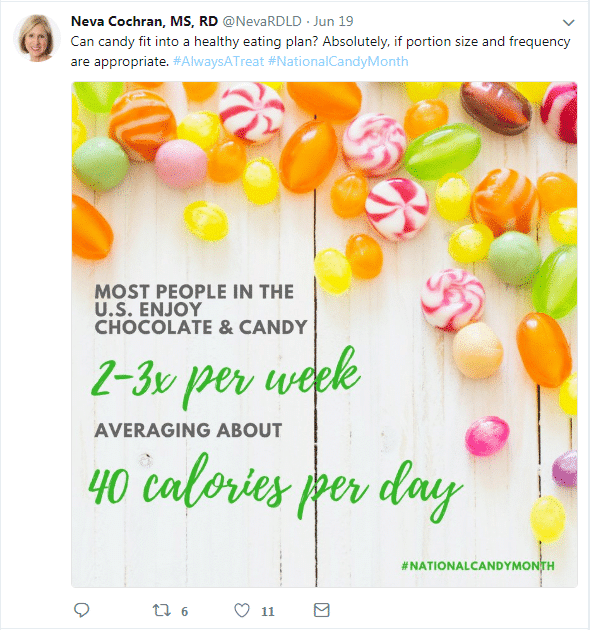Click the author name Neva Cochran, MS, RD
590x630 pixels.
[x=144, y=21]
